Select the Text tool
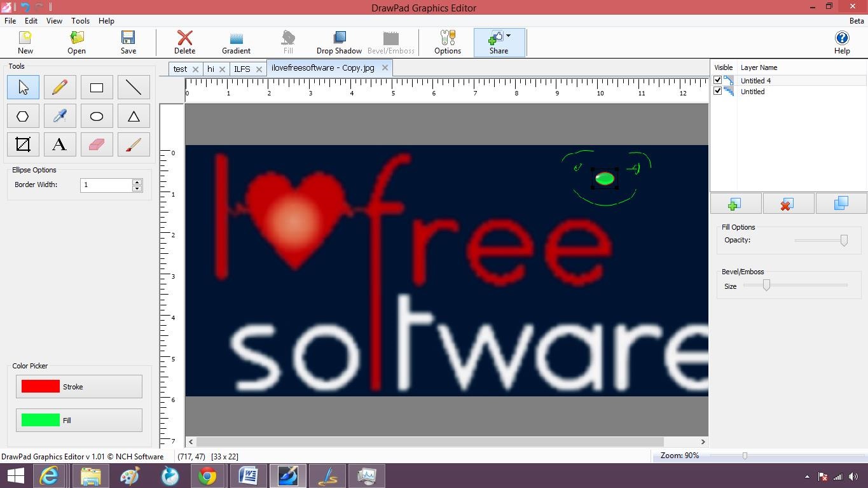The image size is (868, 488). pos(60,144)
